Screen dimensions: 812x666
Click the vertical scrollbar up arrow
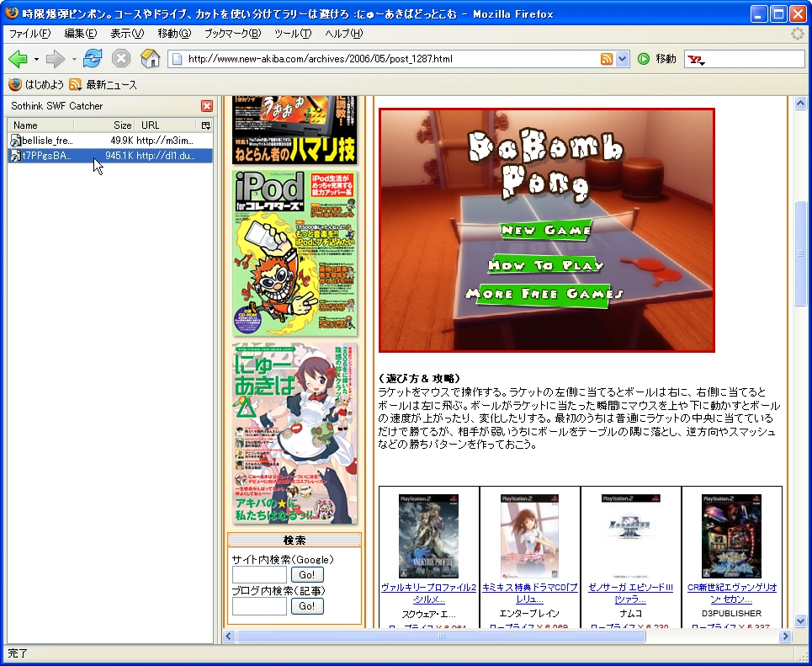800,103
